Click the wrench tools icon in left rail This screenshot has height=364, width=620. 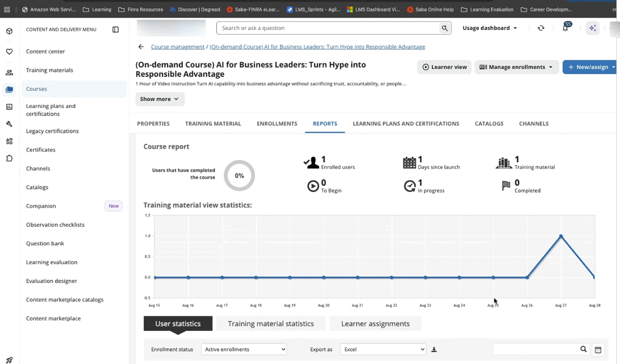(x=9, y=124)
